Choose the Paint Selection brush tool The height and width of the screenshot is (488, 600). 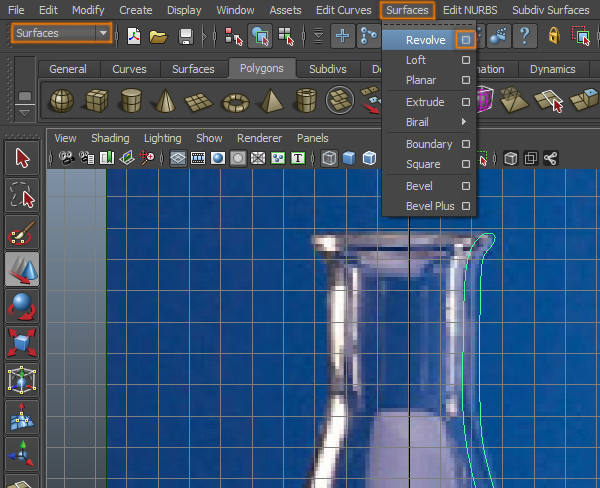[x=22, y=232]
